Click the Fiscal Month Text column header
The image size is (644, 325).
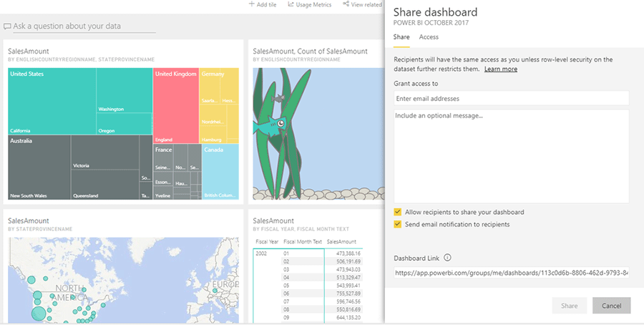point(303,241)
